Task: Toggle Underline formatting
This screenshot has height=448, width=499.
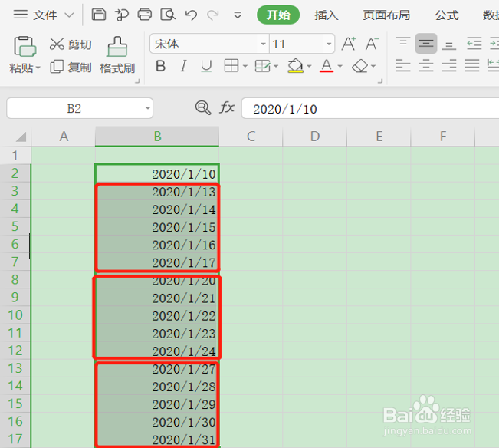Action: pyautogui.click(x=206, y=66)
